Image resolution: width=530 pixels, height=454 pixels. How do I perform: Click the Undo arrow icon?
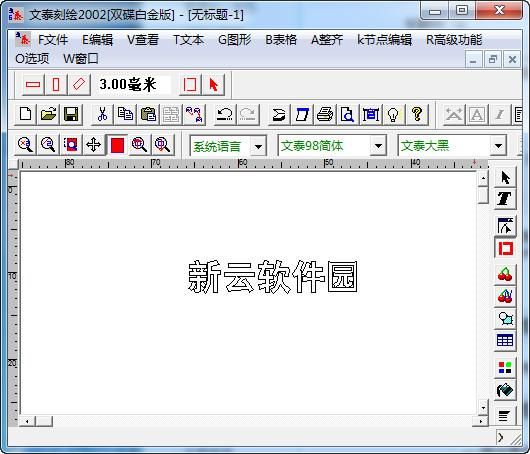225,114
